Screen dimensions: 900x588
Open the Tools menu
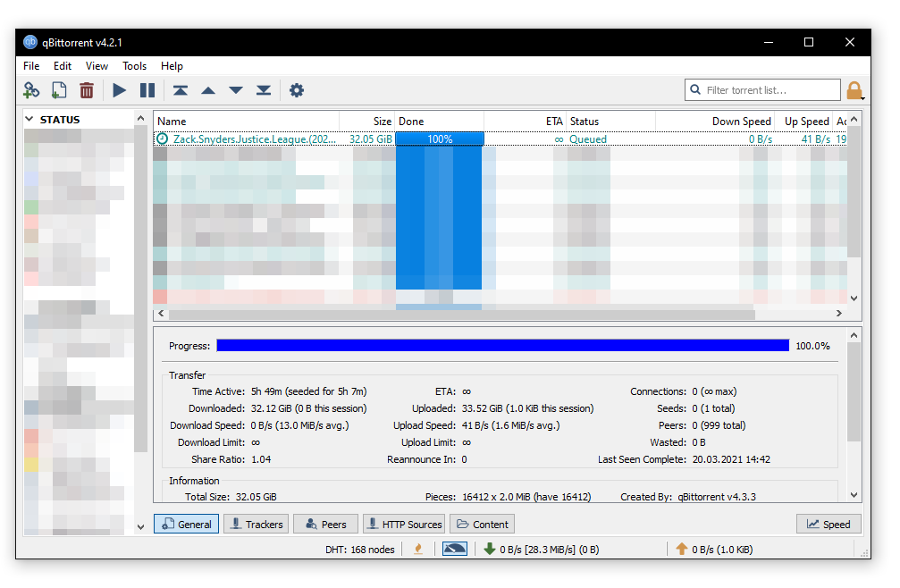[134, 66]
